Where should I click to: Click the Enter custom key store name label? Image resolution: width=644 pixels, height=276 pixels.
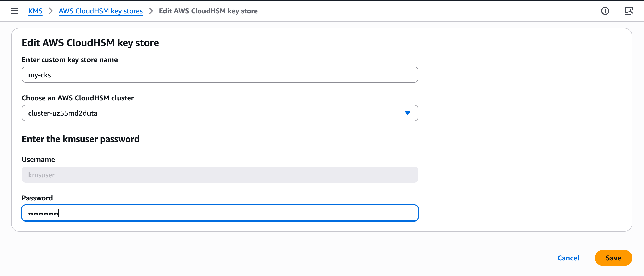coord(70,60)
